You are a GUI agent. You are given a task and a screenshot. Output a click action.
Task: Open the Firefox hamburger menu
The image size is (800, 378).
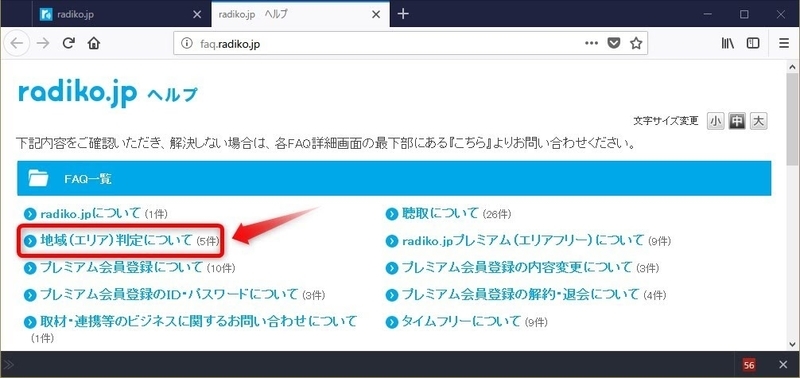784,43
